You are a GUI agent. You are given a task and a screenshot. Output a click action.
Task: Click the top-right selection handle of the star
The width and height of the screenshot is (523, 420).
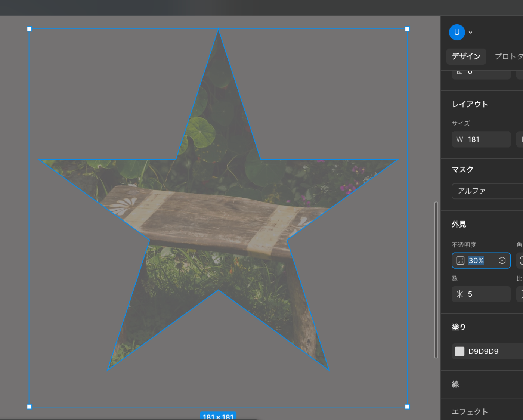pos(407,29)
